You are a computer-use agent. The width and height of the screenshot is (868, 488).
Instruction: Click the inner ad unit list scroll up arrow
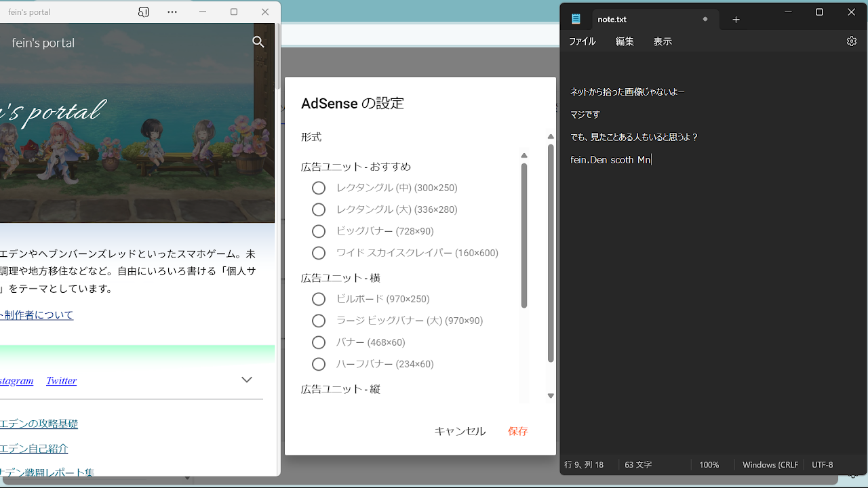pyautogui.click(x=524, y=156)
